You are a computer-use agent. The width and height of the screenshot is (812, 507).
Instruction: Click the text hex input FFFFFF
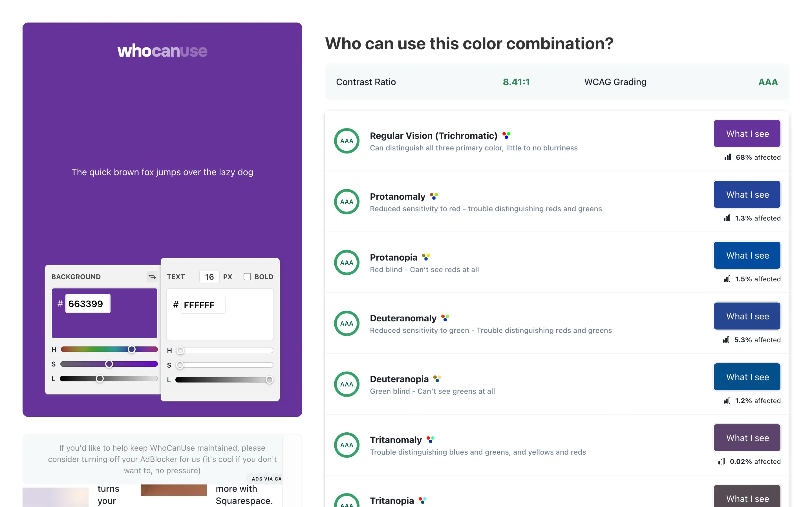pos(203,305)
